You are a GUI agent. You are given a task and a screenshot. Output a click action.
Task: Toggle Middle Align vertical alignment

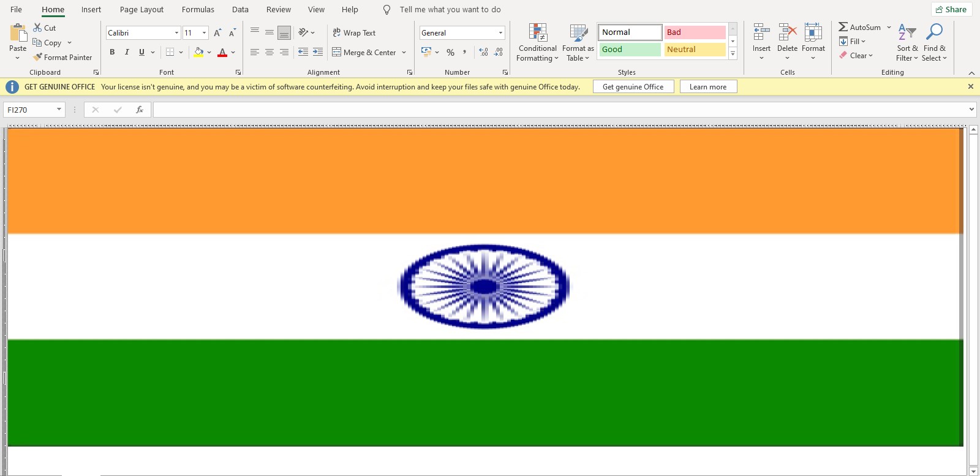click(x=269, y=32)
